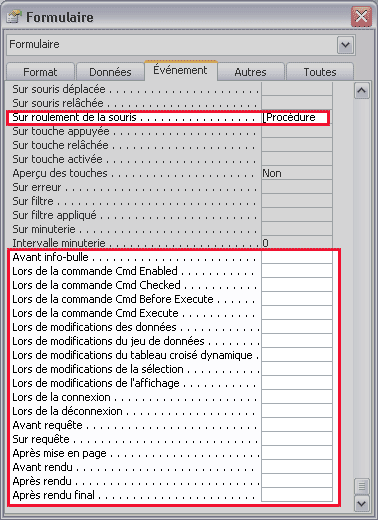Click the Lors de la commande Cmd Execute field
Viewport: 378px width, 520px height.
(x=297, y=313)
